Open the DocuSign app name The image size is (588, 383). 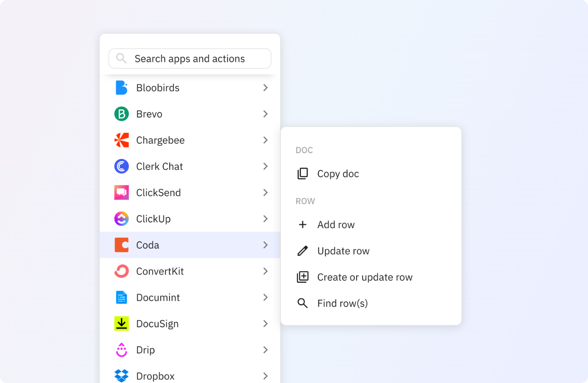point(157,324)
